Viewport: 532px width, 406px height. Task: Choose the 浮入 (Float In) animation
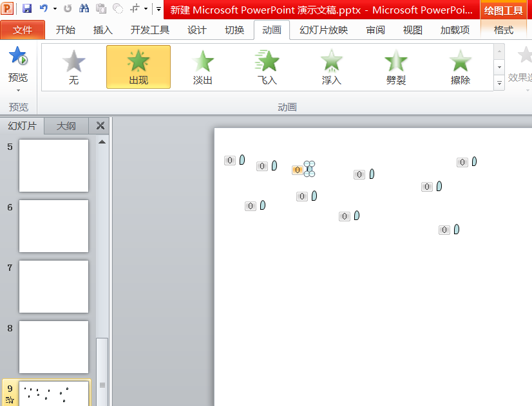pos(331,67)
